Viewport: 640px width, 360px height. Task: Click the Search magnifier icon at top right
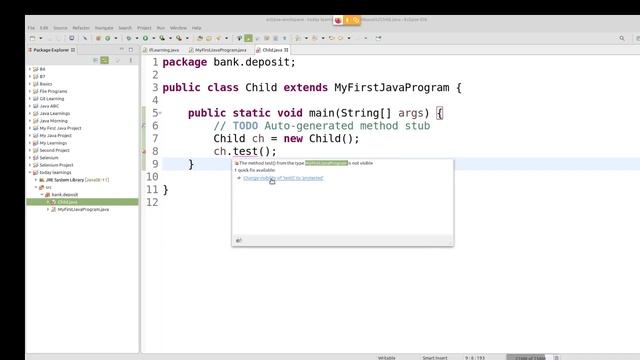click(x=622, y=38)
